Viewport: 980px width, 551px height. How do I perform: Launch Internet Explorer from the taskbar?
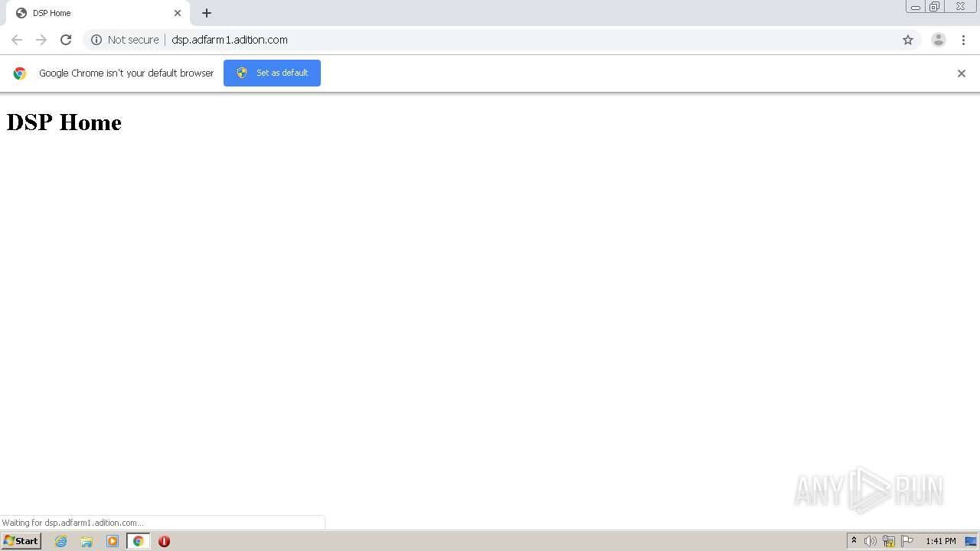pyautogui.click(x=61, y=541)
